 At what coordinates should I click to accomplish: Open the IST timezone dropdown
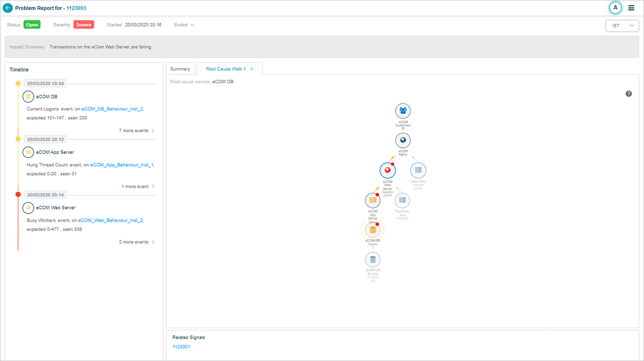coord(622,26)
